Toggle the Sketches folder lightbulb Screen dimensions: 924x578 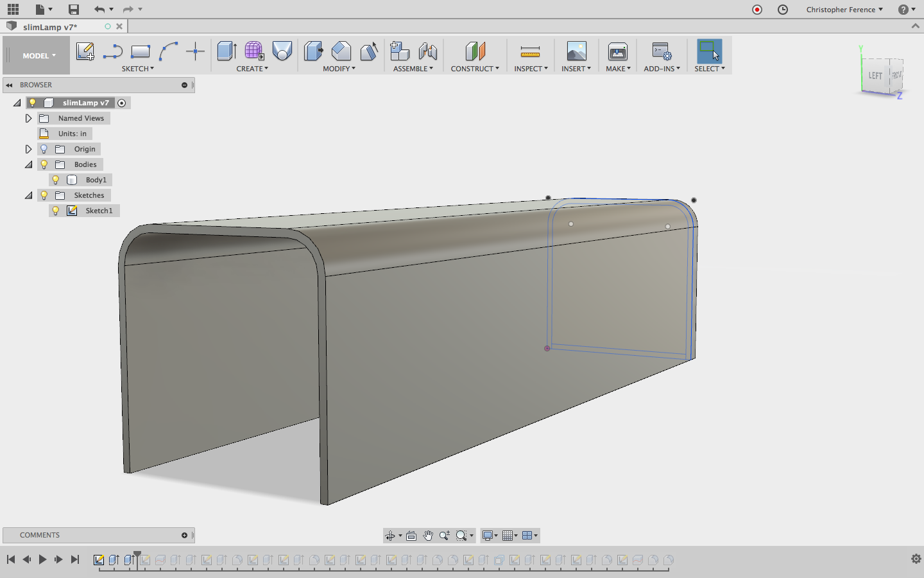click(44, 195)
